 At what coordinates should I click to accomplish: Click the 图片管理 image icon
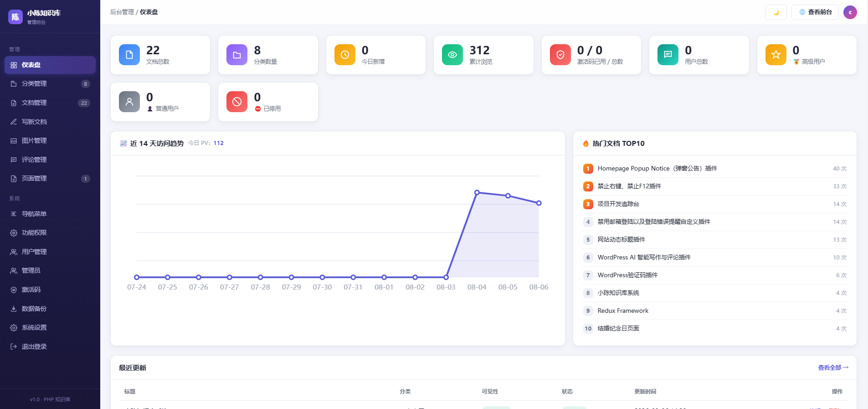[14, 141]
